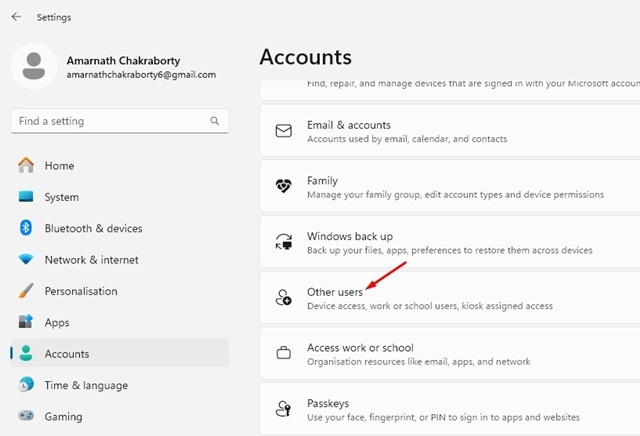Click the amarnathchakraborty6@gmail.com email address
Image resolution: width=640 pixels, height=436 pixels.
tap(141, 75)
